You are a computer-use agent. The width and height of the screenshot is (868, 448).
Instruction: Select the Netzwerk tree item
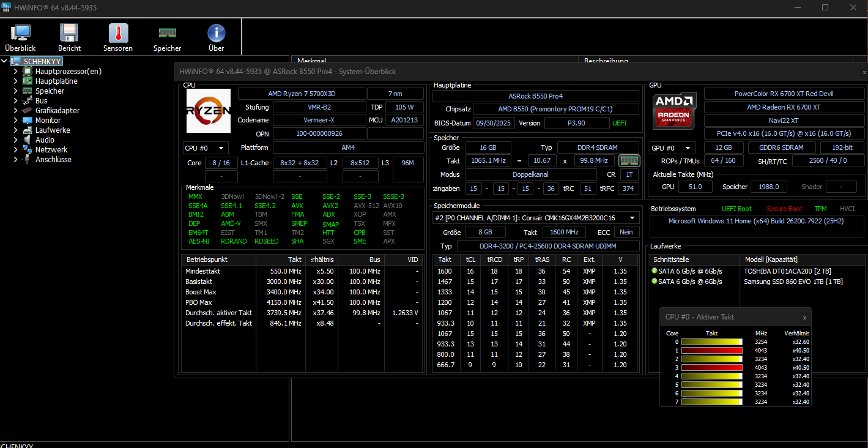(x=51, y=149)
